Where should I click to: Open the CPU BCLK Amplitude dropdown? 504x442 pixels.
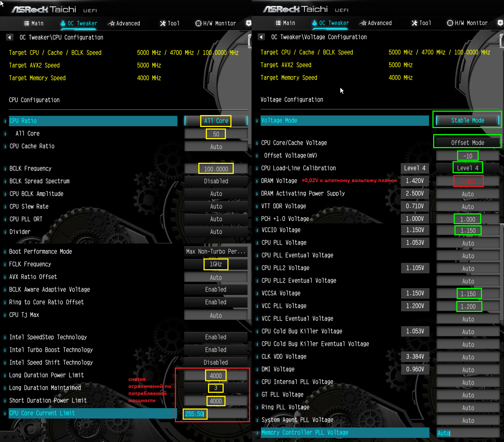[216, 194]
